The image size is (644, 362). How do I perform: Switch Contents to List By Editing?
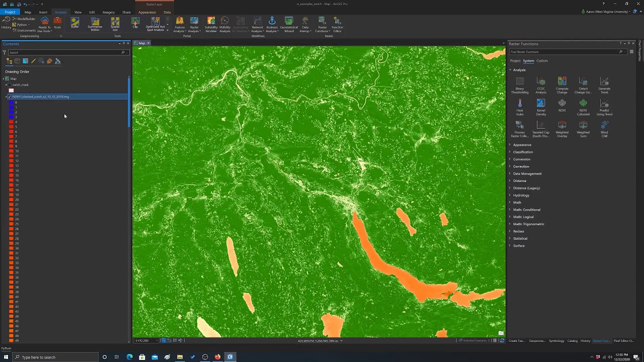click(x=33, y=61)
